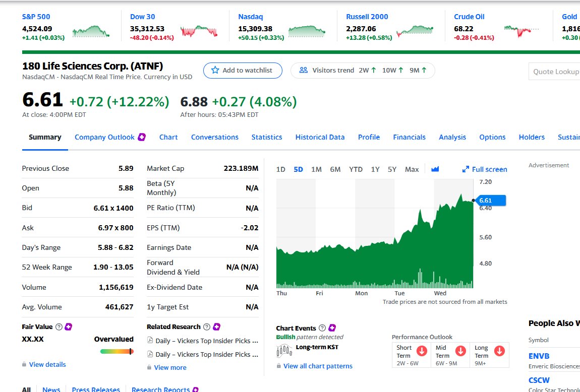
Task: Open the Russell 2000 index link
Action: tap(367, 17)
